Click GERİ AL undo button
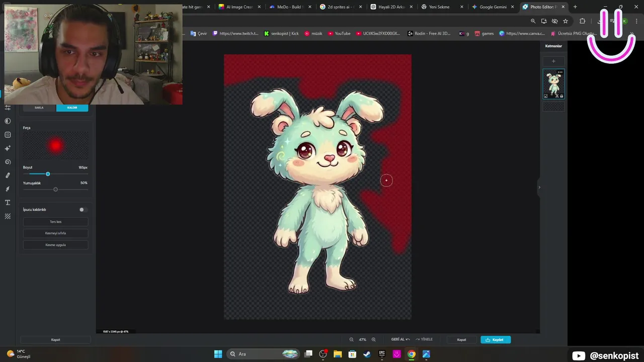 [x=400, y=339]
